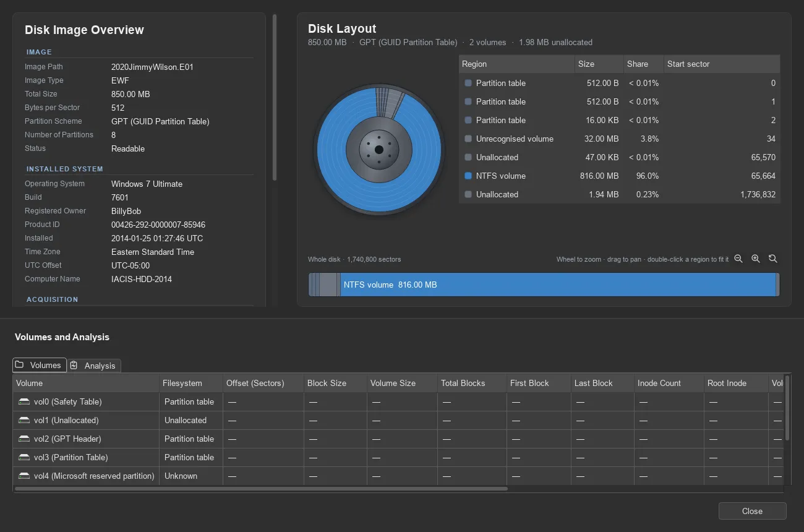Select the Volumes tab

(x=39, y=365)
